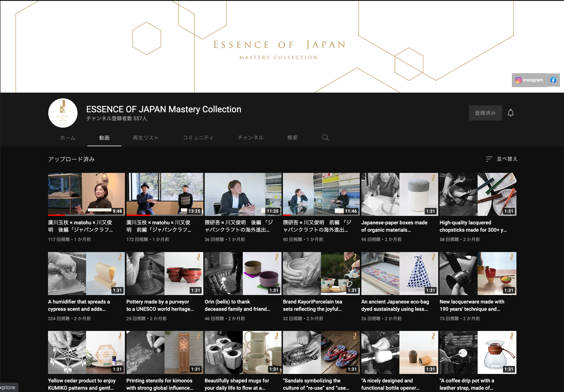Select the コミュニティ tab

pos(198,138)
